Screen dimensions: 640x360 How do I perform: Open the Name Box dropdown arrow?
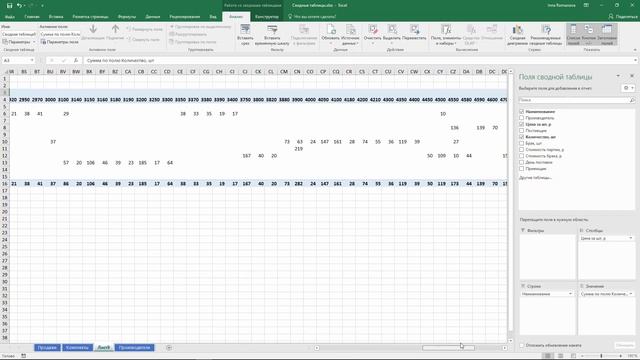32,60
